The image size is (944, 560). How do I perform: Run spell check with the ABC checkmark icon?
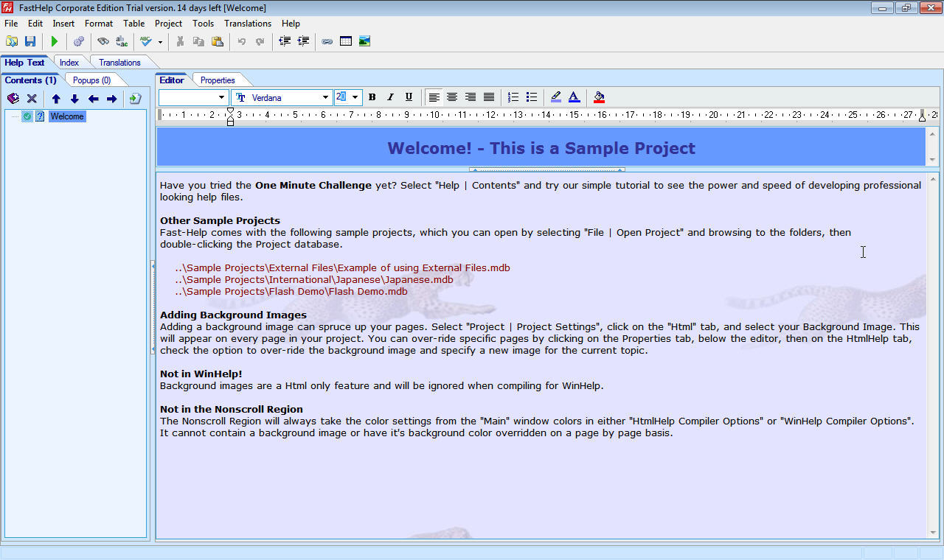coord(146,41)
